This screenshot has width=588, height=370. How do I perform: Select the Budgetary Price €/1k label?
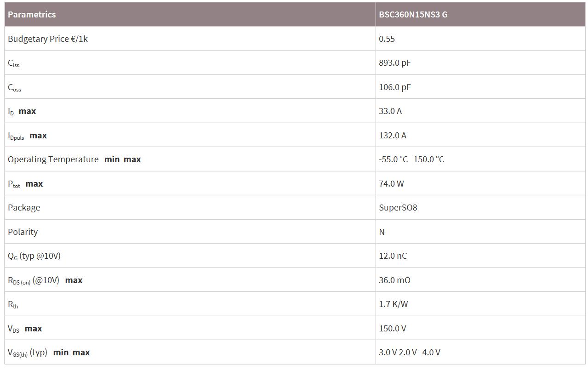click(x=48, y=39)
